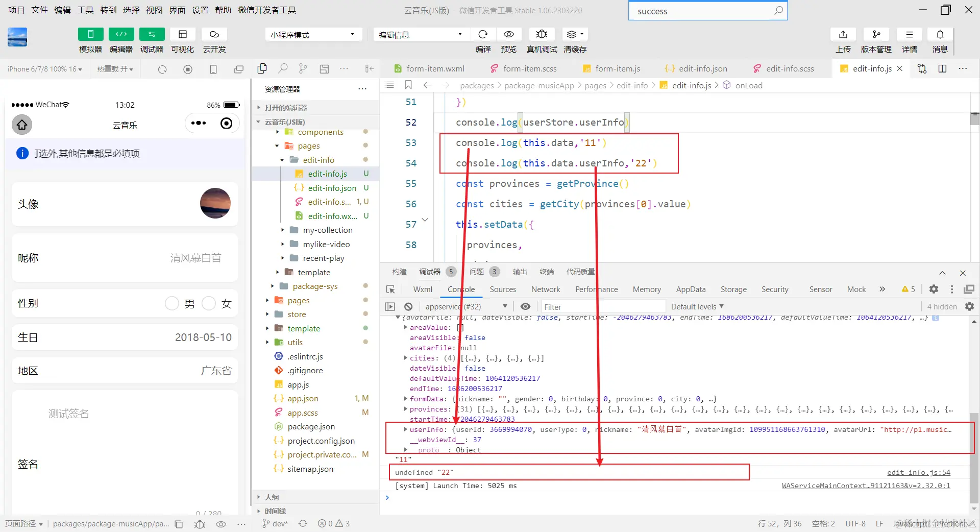Click the simulator refresh icon
This screenshot has width=980, height=532.
[162, 69]
